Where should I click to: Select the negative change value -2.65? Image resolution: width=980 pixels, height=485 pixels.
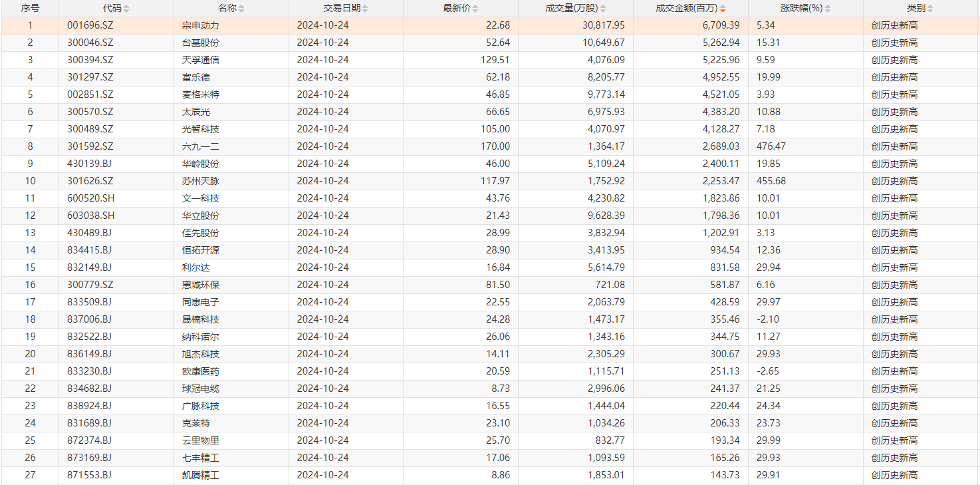point(768,371)
